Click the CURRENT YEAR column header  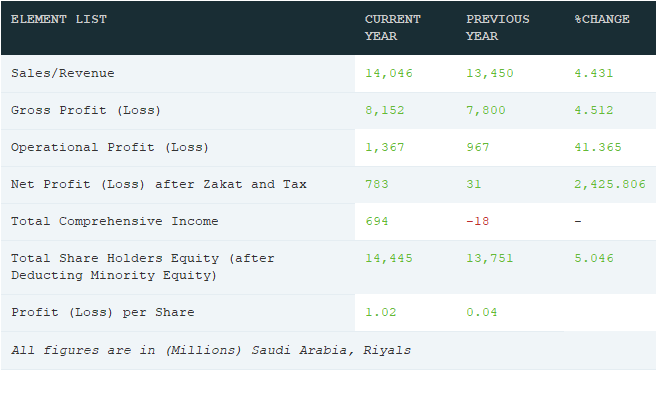[x=392, y=28]
